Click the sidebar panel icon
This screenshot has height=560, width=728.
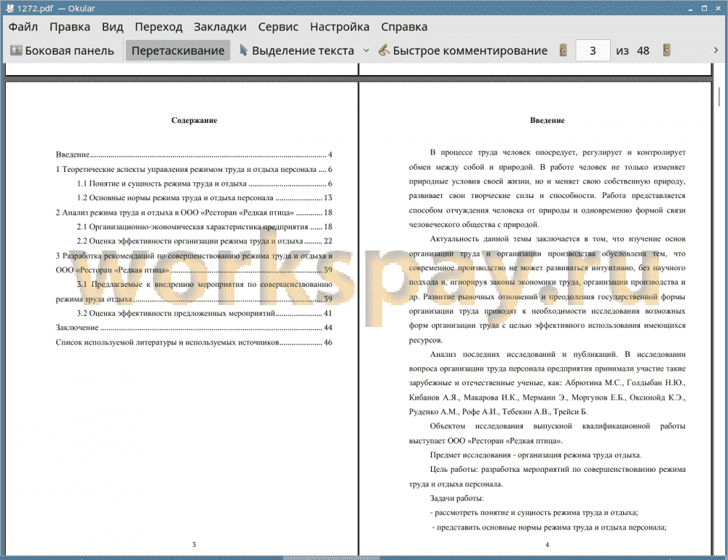(x=16, y=50)
